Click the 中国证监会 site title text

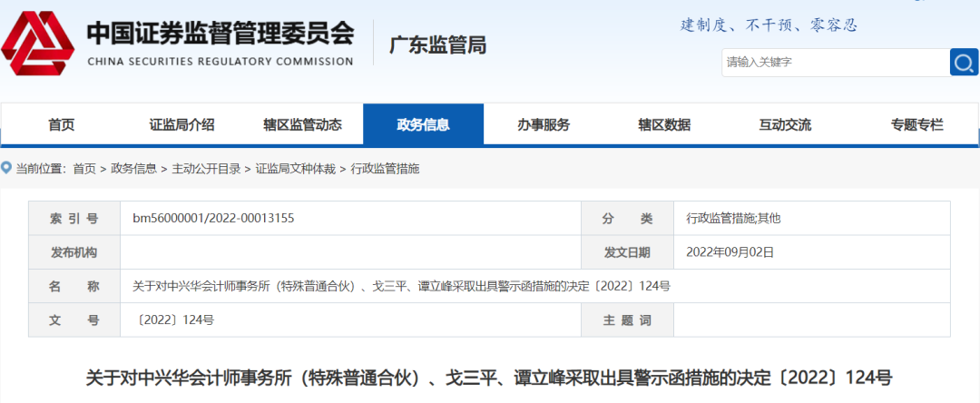click(220, 34)
